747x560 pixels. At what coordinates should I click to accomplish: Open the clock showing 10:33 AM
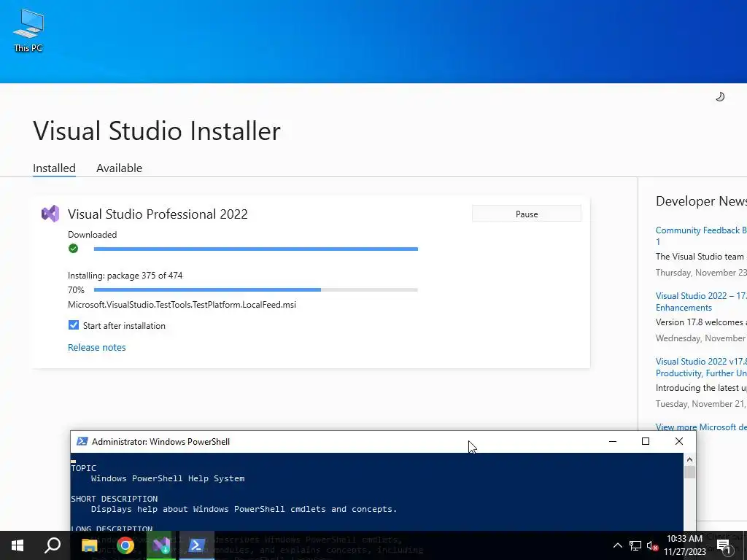[684, 545]
